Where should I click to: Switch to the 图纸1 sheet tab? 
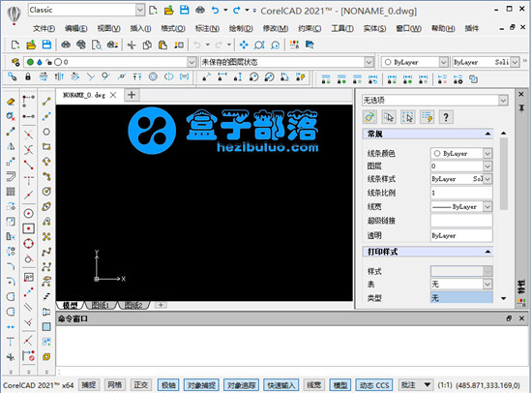(x=101, y=305)
